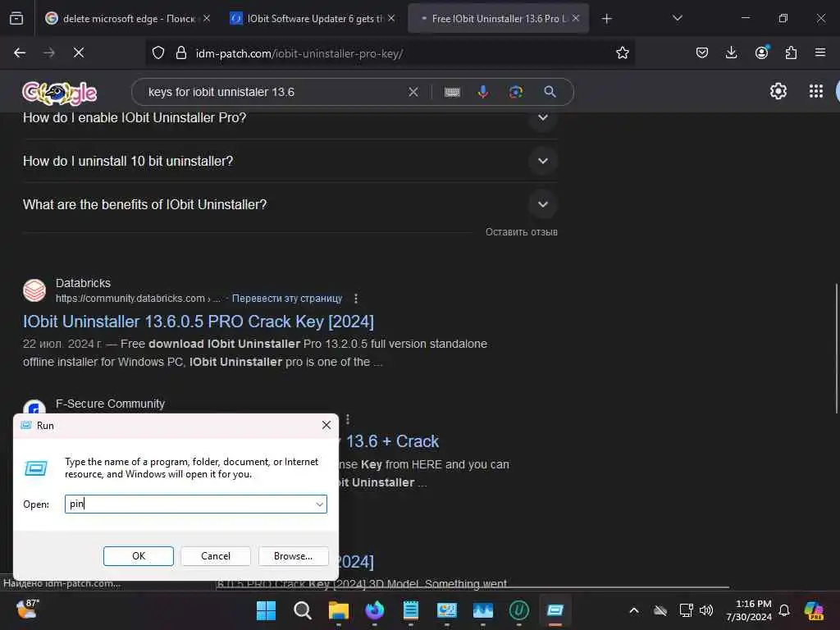Open Notepad from the taskbar
Viewport: 840px width, 630px height.
pyautogui.click(x=410, y=610)
